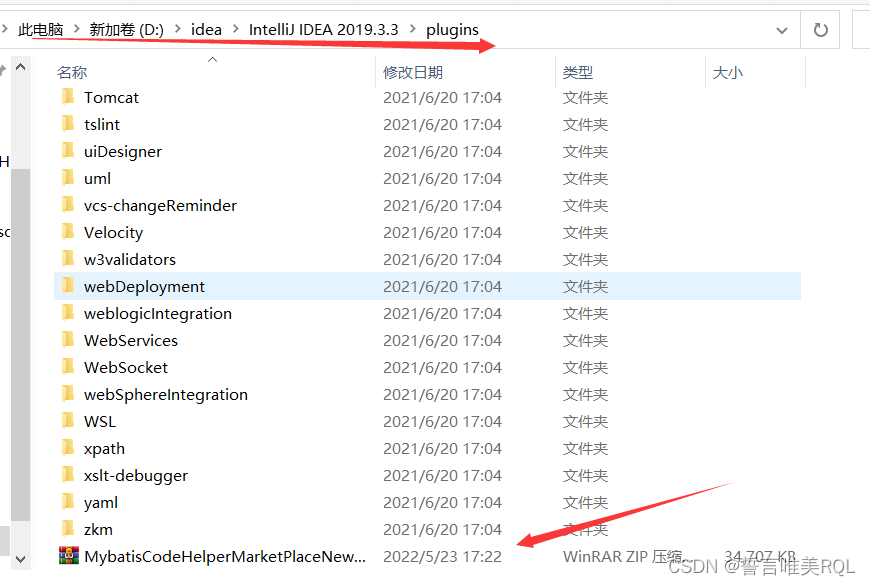Click the navigation pane scroll down arrow

coord(21,559)
